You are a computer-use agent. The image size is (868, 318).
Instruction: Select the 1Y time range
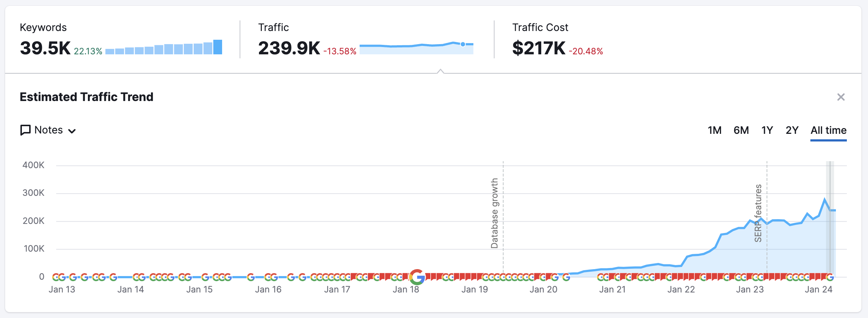pyautogui.click(x=767, y=130)
